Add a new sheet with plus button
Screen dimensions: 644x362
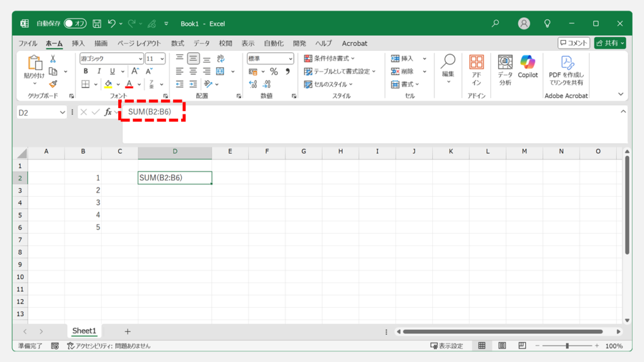[127, 331]
